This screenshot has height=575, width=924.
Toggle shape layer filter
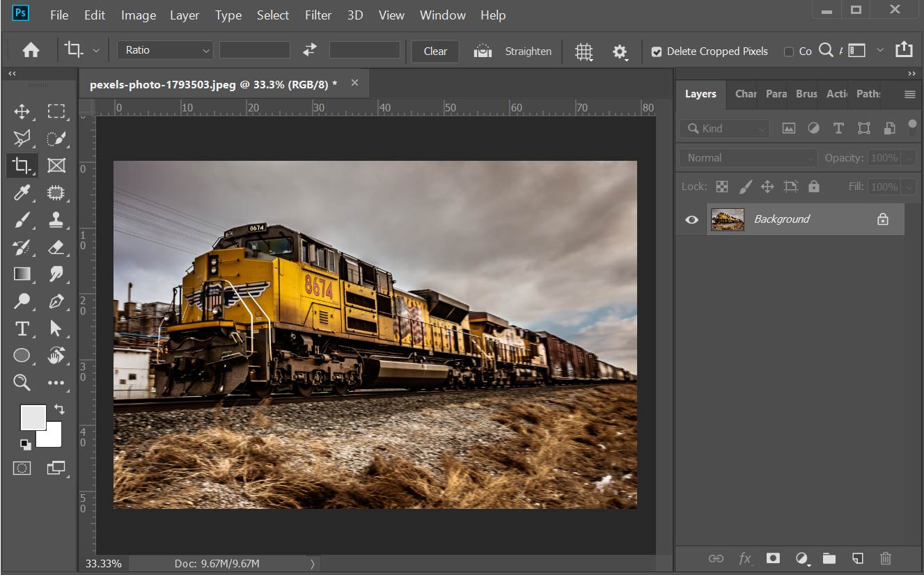click(864, 128)
